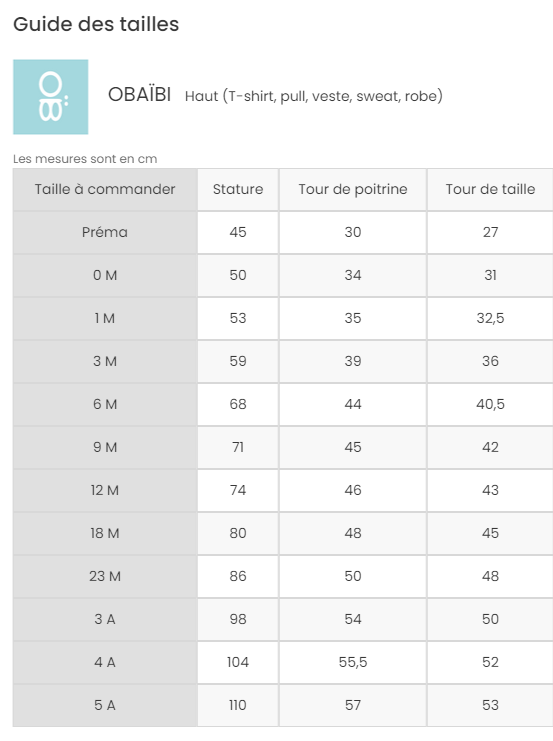The image size is (553, 741).
Task: Click the Les mesures sont en cm note
Action: [85, 159]
